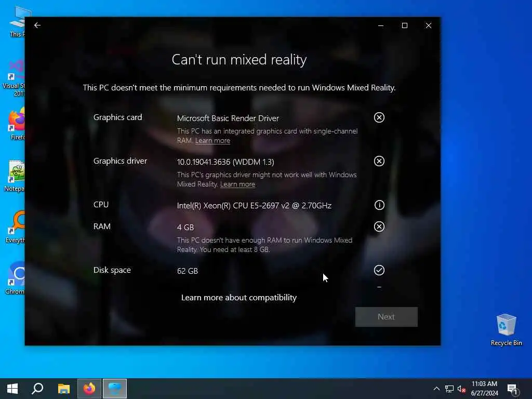Click the Graphics card failed status icon
Viewport: 532px width, 399px height.
[379, 117]
